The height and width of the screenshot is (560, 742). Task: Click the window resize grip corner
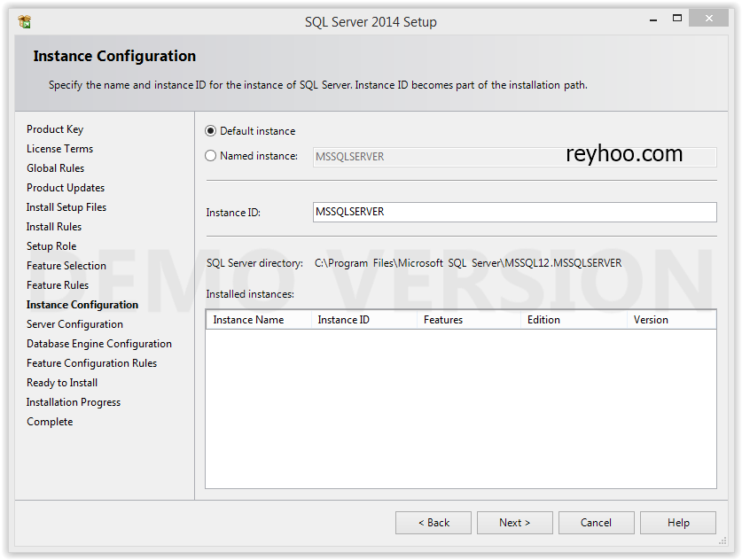click(722, 541)
